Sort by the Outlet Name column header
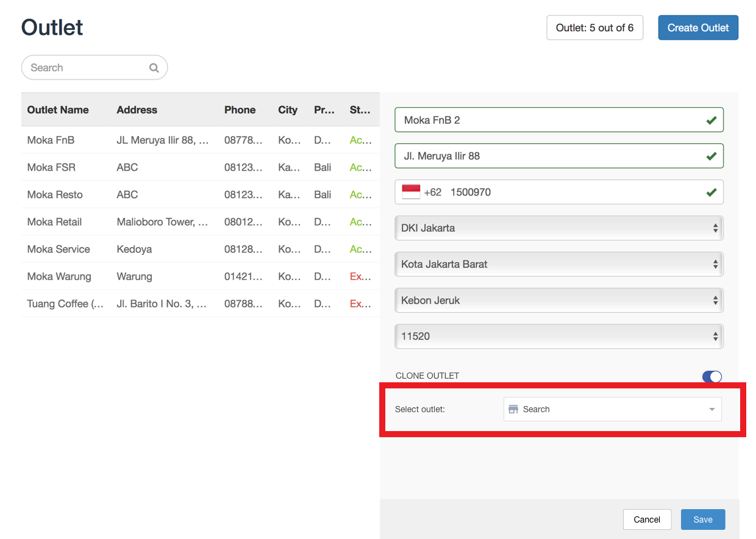 click(58, 110)
